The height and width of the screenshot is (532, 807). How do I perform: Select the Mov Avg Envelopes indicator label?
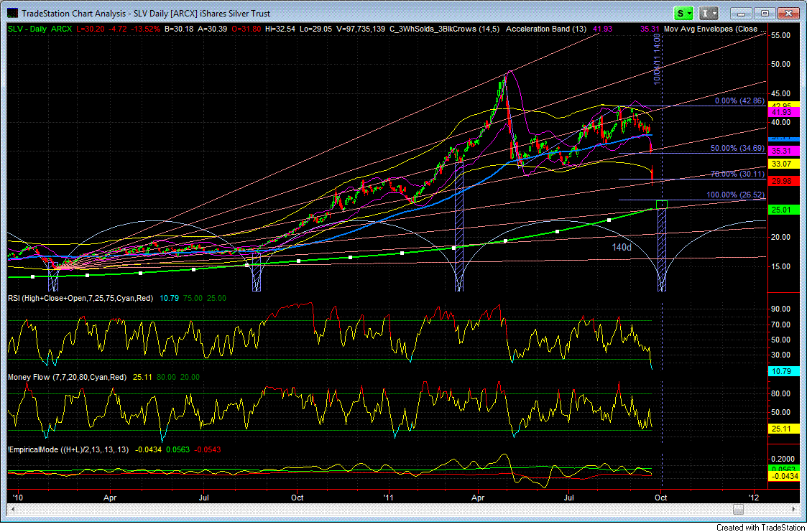click(x=716, y=29)
